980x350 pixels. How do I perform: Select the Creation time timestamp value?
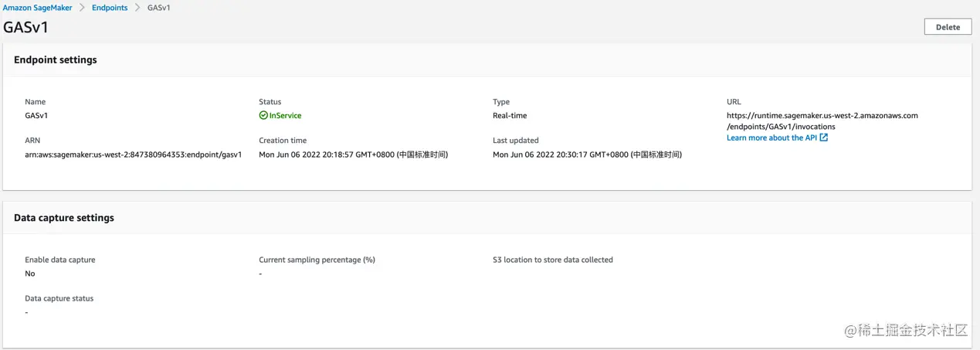pos(354,155)
